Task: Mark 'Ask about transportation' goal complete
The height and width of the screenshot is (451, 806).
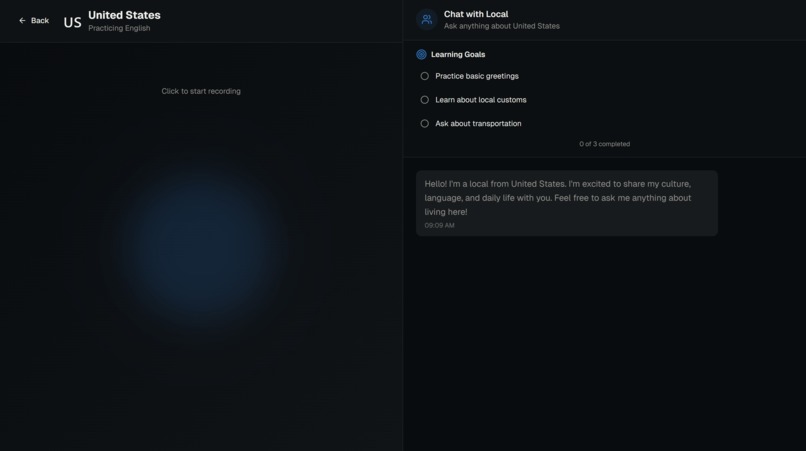Action: click(x=425, y=123)
